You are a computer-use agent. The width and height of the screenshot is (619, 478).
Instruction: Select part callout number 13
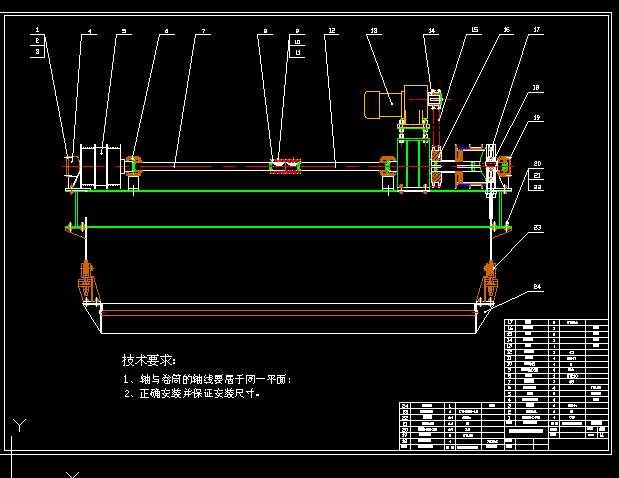[373, 32]
